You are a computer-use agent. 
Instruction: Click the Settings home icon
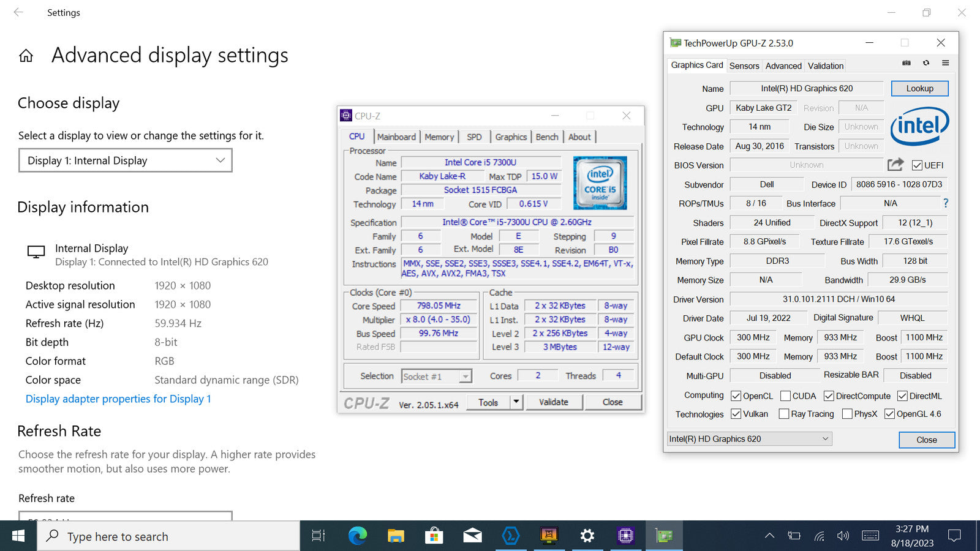tap(26, 56)
